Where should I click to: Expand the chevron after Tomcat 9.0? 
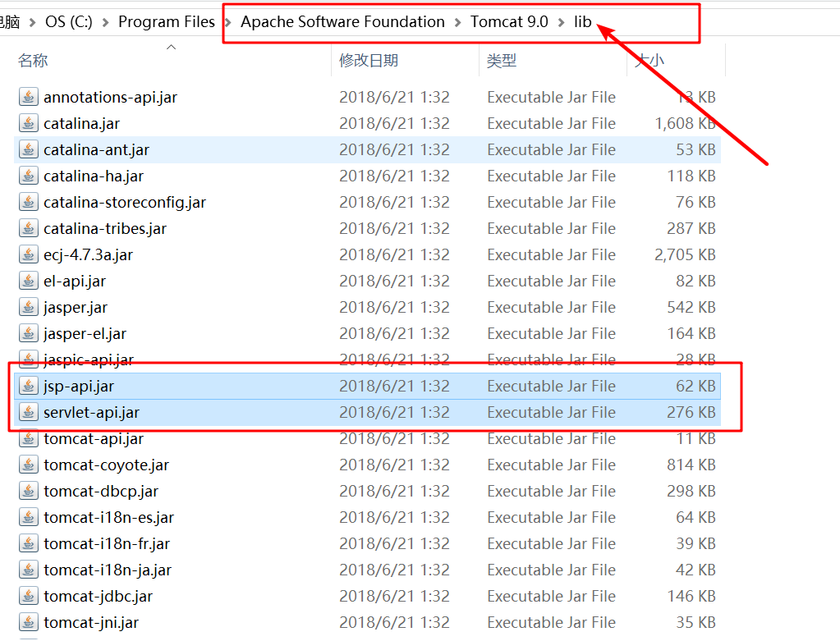click(561, 22)
